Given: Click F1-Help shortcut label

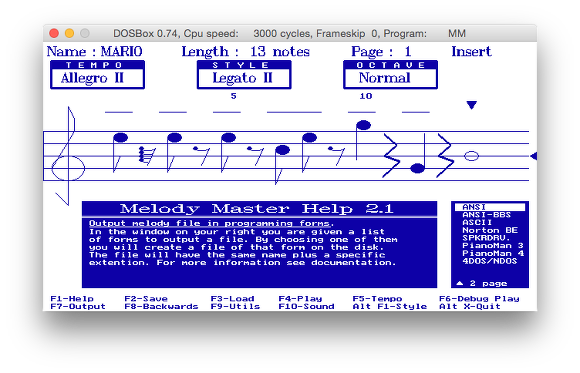Looking at the screenshot, I should [x=72, y=299].
